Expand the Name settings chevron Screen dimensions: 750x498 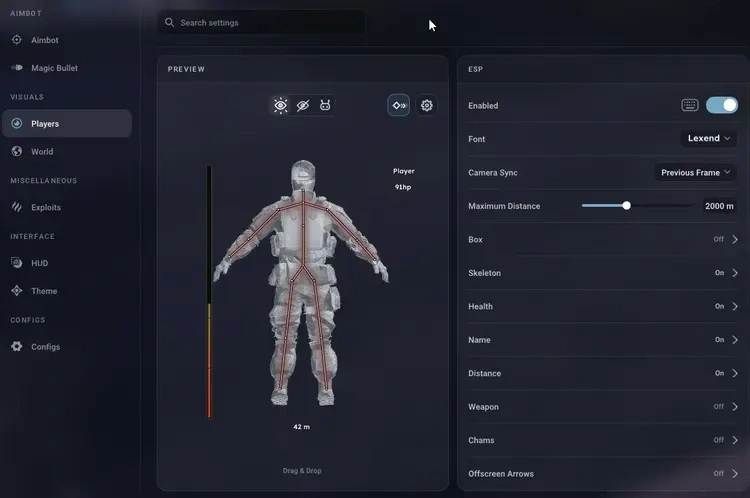[x=735, y=340]
